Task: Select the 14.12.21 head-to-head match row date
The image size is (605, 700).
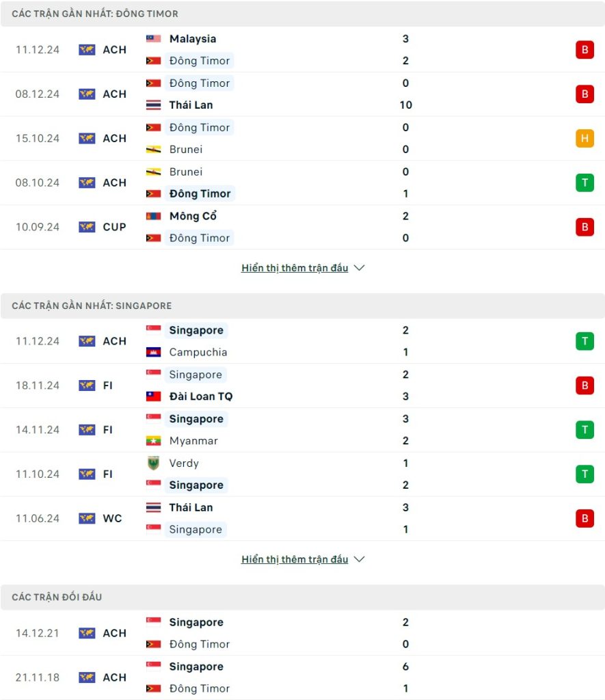Action: 38,633
